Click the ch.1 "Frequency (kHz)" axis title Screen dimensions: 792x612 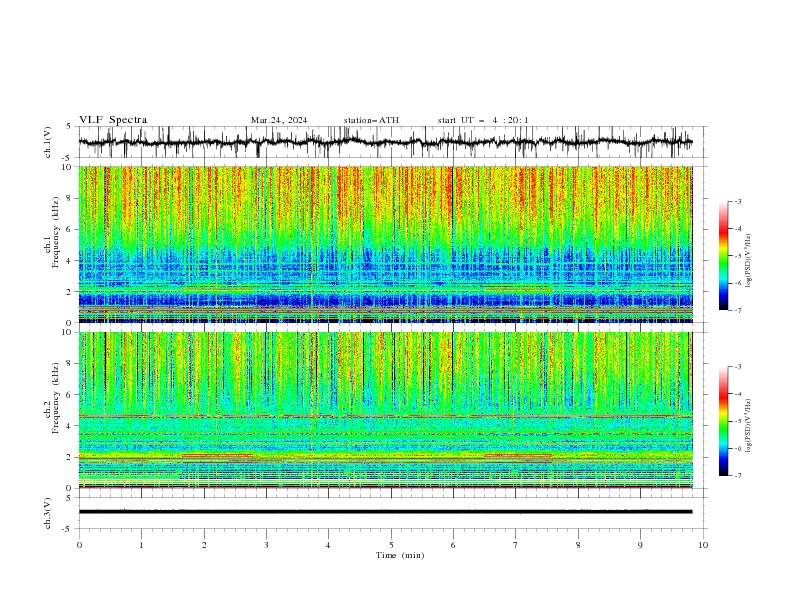tap(56, 232)
